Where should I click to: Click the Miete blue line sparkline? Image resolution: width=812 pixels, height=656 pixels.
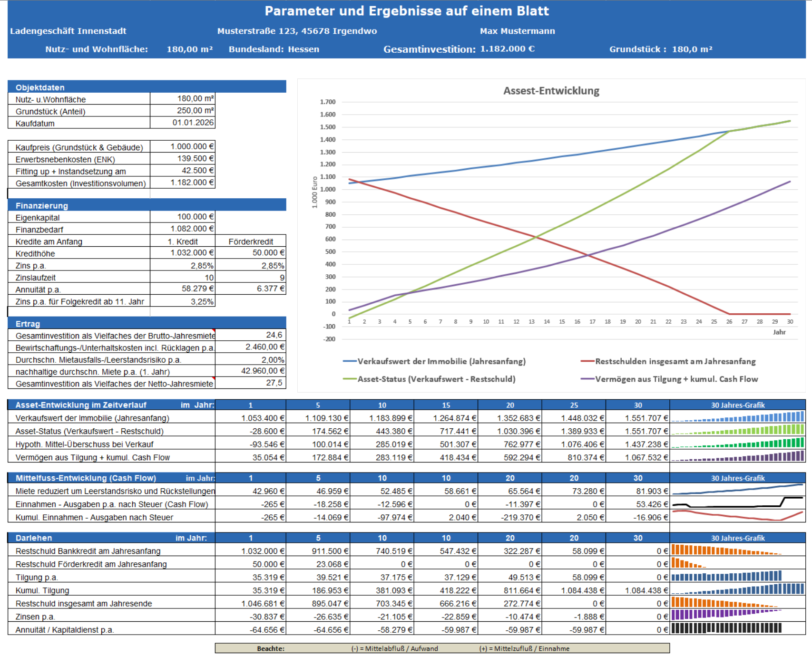(738, 490)
